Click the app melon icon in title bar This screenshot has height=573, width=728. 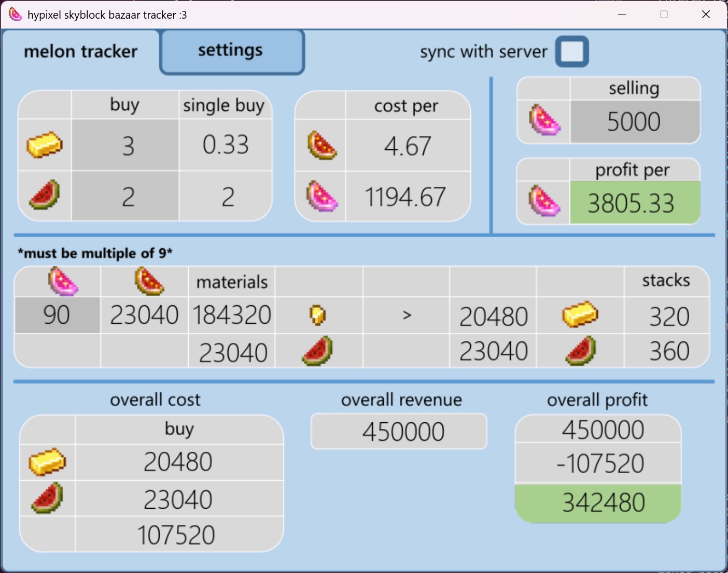click(16, 14)
